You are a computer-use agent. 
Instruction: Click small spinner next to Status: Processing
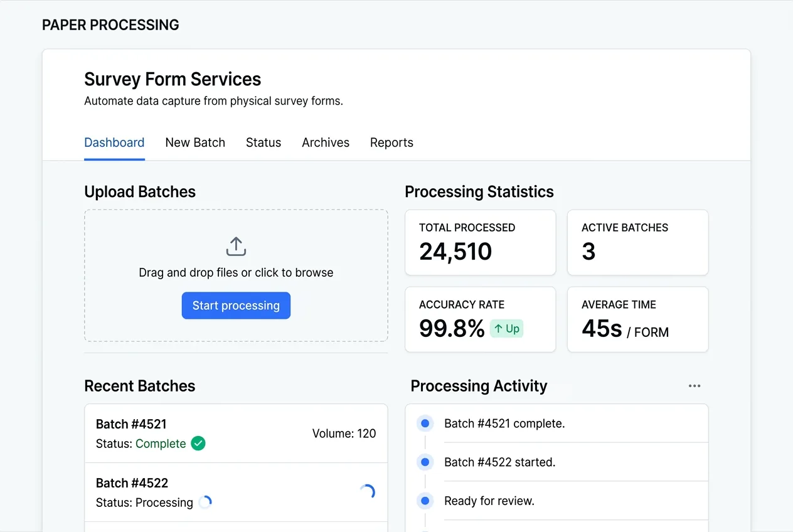point(205,502)
